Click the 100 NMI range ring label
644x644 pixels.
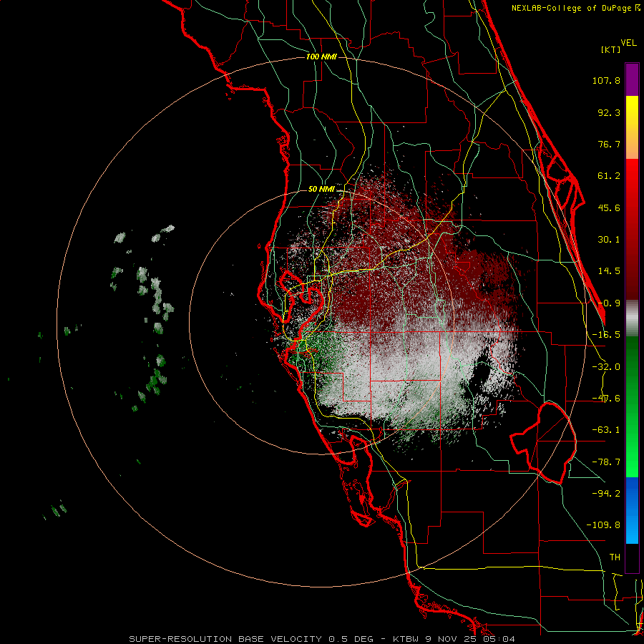(x=321, y=57)
